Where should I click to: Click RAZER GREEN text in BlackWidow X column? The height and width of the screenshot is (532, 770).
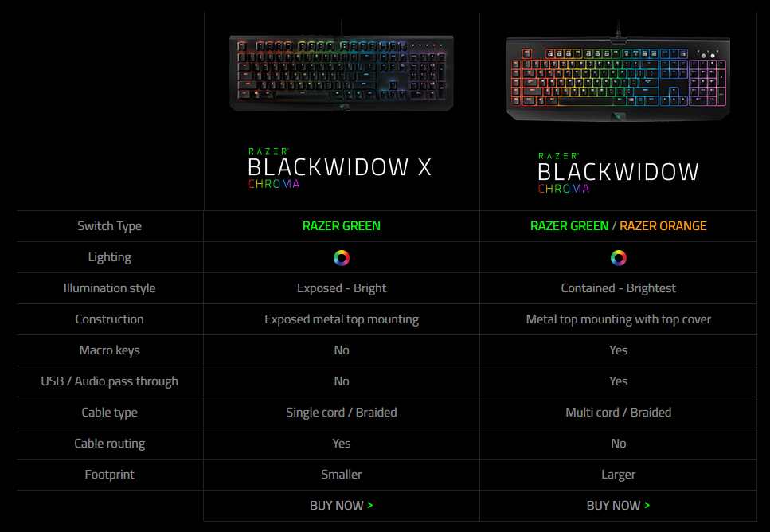point(342,226)
